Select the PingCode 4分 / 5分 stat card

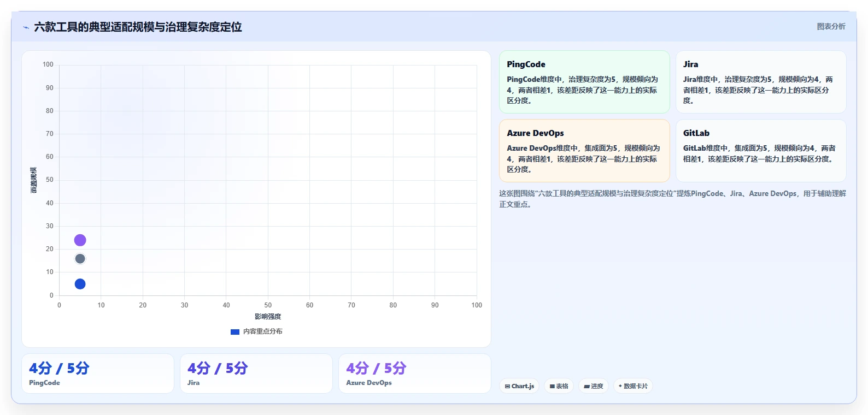click(98, 373)
